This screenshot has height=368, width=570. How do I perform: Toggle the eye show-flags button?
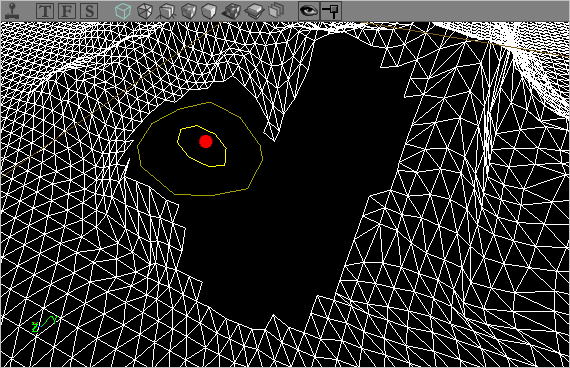(309, 11)
